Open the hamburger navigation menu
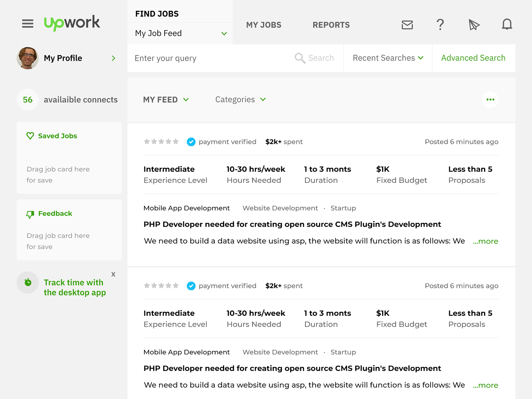532x399 pixels. (x=28, y=24)
